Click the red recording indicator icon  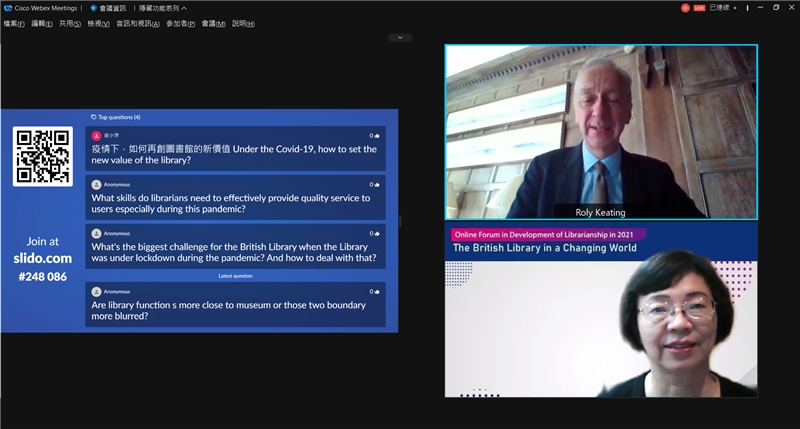[x=685, y=8]
